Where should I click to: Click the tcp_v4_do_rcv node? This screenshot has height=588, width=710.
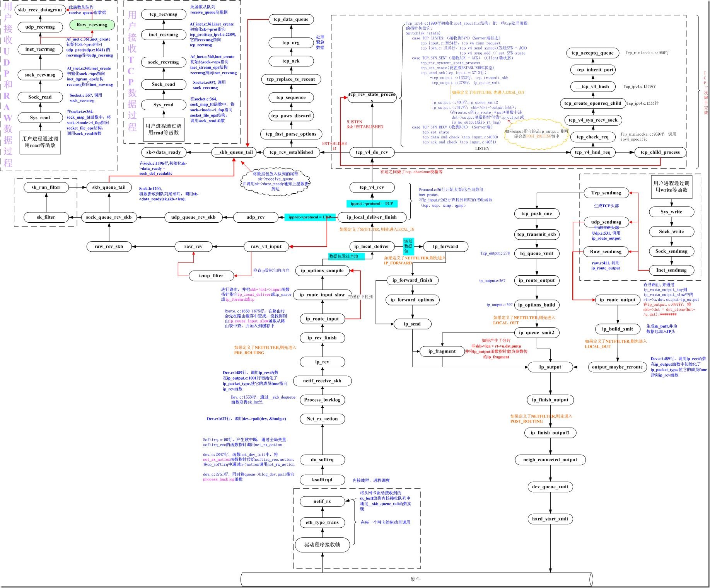[372, 152]
